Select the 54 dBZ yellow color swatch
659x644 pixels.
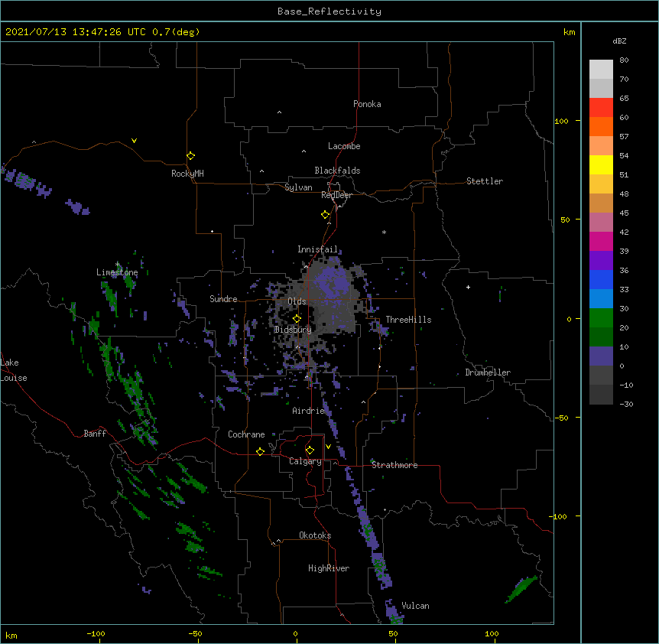pyautogui.click(x=601, y=164)
